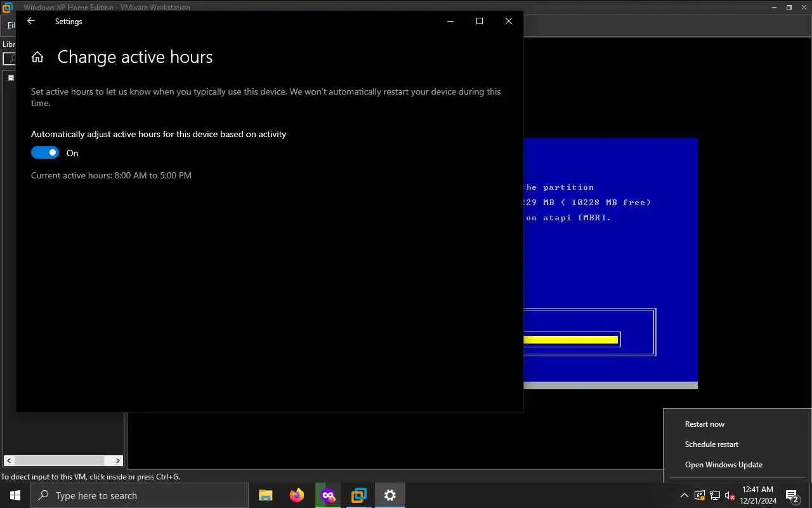This screenshot has height=508, width=812.
Task: Click the VMware library search field
Action: 10,59
